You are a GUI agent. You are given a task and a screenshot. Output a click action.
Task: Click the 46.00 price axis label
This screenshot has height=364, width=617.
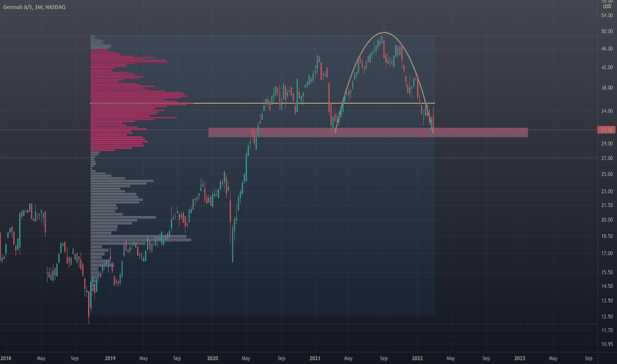607,48
